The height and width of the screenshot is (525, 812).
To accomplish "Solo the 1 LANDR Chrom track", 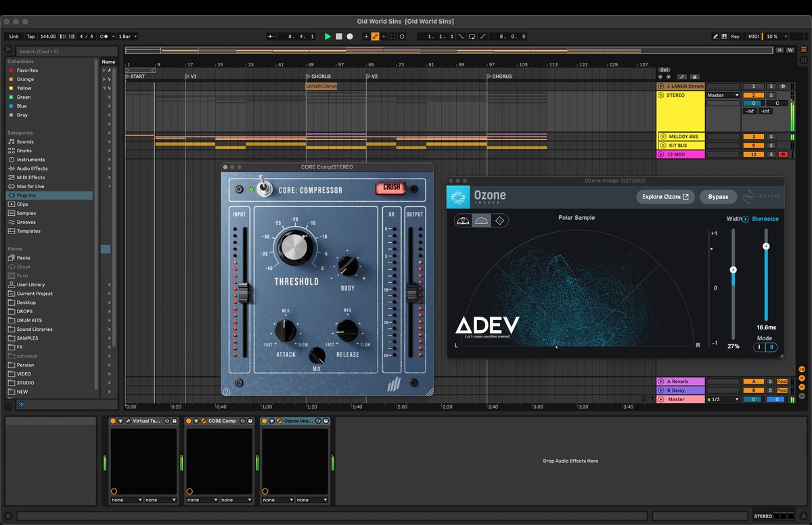I will (771, 86).
